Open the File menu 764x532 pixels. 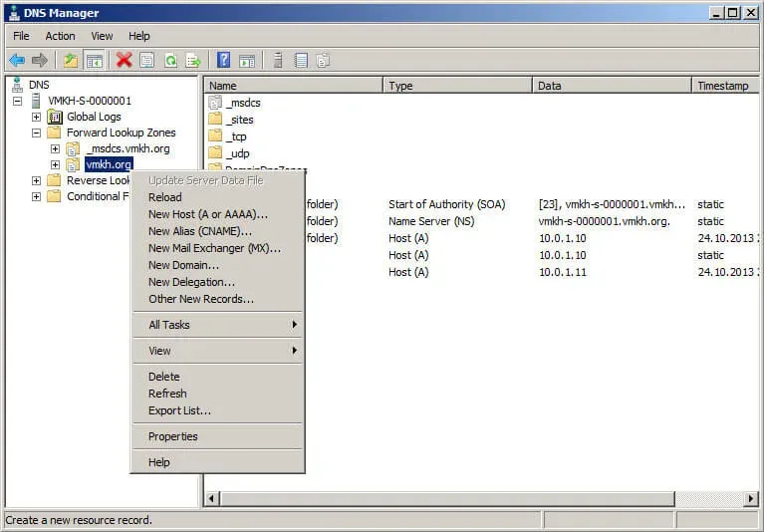(x=21, y=36)
